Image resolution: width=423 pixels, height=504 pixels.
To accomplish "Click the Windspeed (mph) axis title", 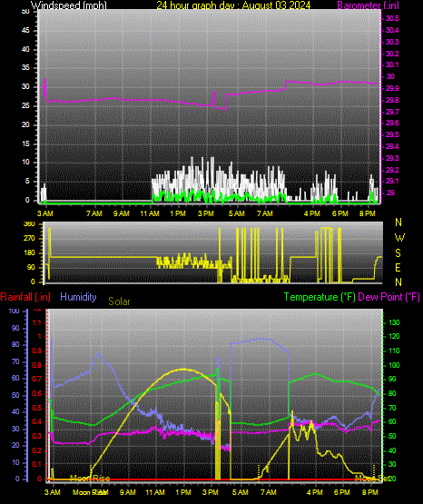I will (68, 5).
